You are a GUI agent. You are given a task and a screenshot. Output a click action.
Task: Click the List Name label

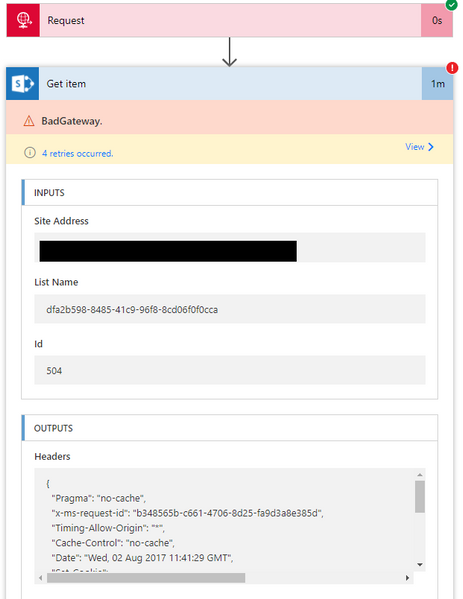click(56, 282)
